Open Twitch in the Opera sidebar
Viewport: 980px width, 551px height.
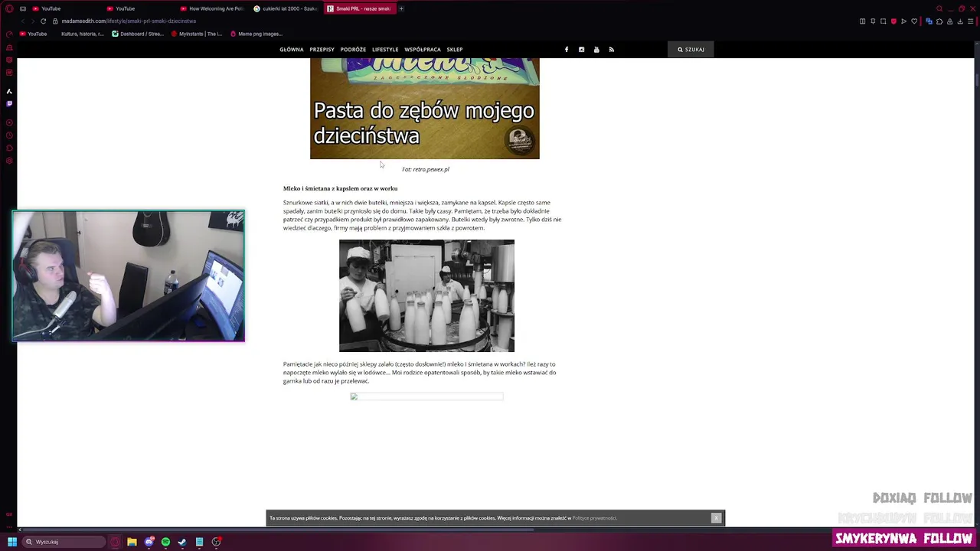[x=9, y=103]
